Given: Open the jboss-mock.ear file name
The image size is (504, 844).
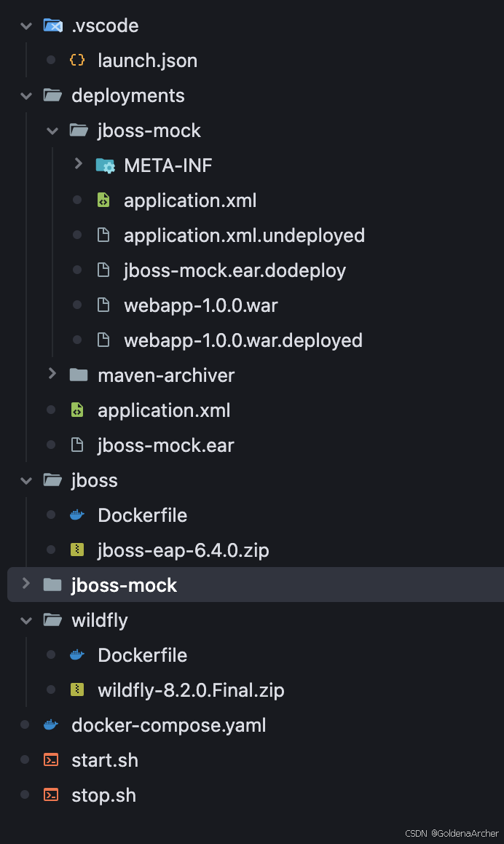Looking at the screenshot, I should [165, 445].
